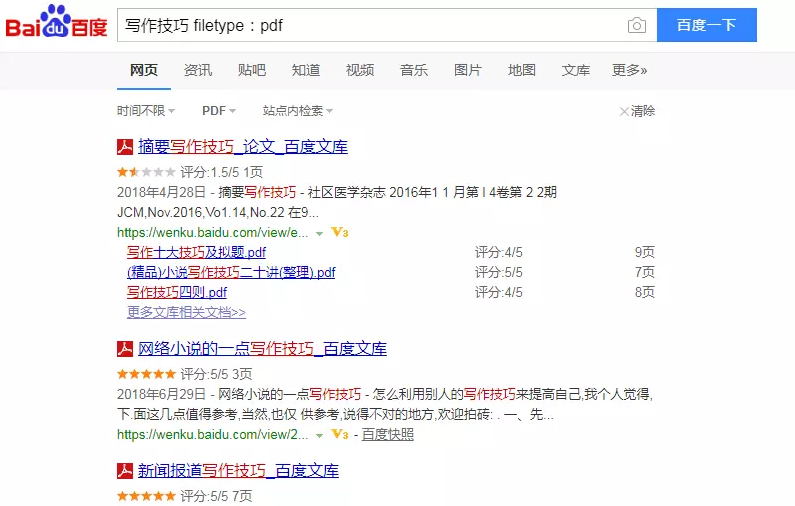Click PDF icon beside 新闻报道写作技巧 result
Viewport: 795px width, 506px height.
coord(125,471)
